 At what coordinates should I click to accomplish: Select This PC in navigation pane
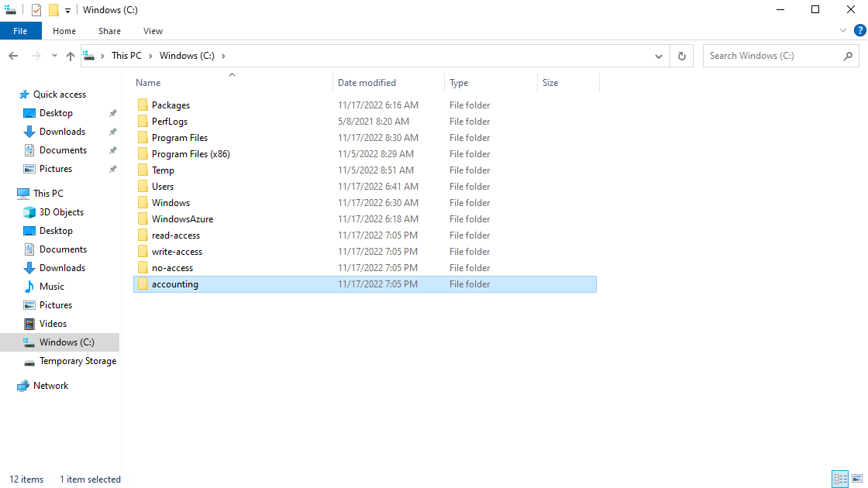click(x=48, y=193)
